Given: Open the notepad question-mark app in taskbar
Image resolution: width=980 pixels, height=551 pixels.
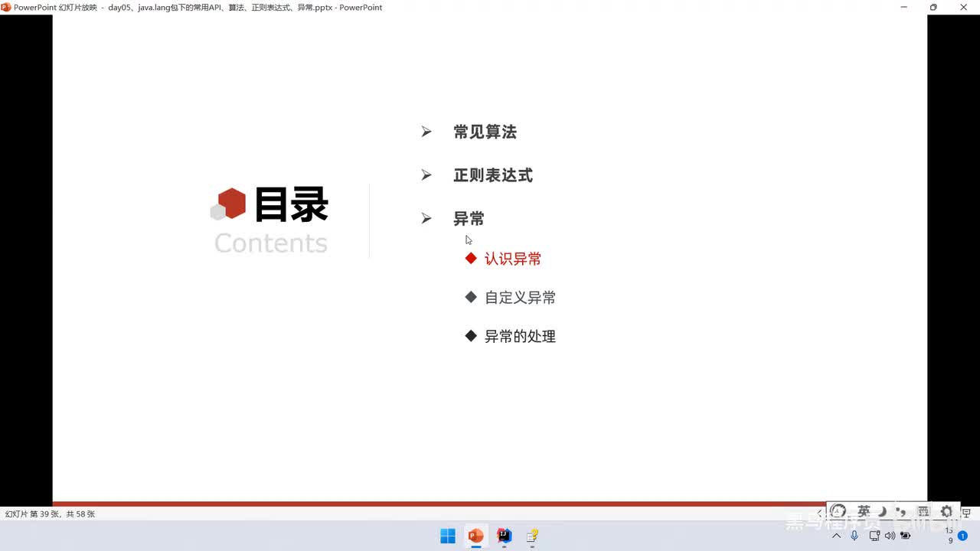Looking at the screenshot, I should (x=532, y=536).
